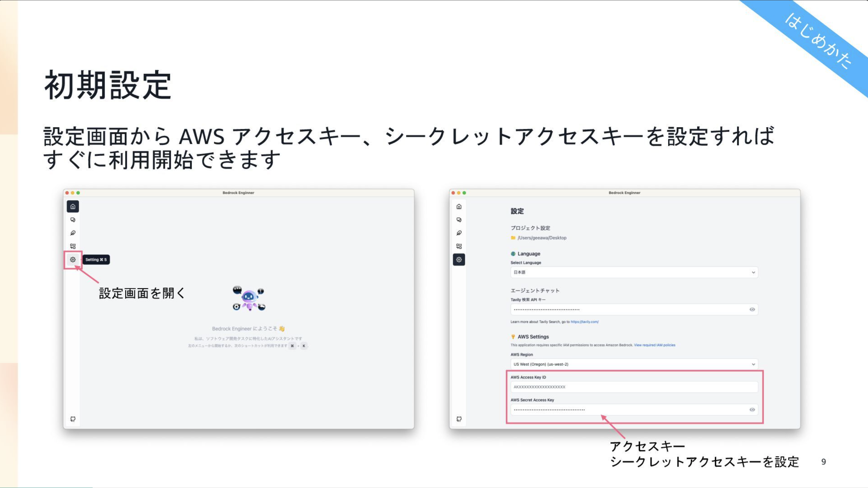Click the active settings gear in right window

coord(459,260)
